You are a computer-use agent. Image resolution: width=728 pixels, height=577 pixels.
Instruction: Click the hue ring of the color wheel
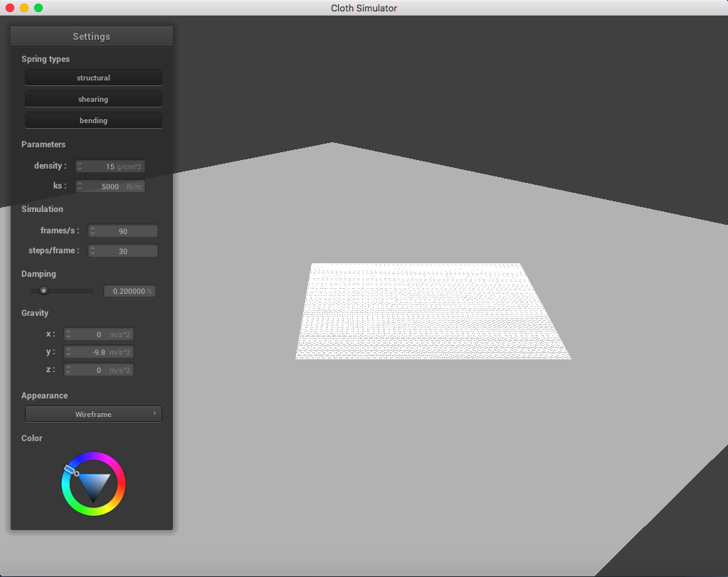pos(122,484)
